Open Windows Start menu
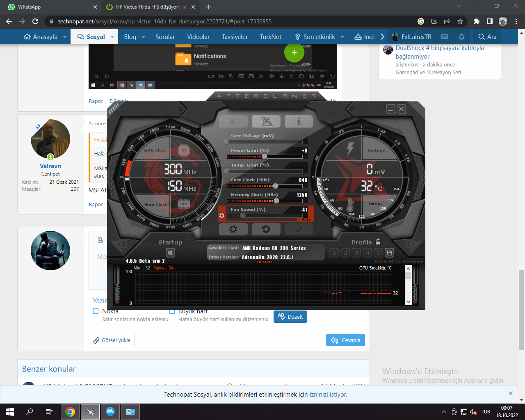This screenshot has width=525, height=420. pyautogui.click(x=10, y=412)
